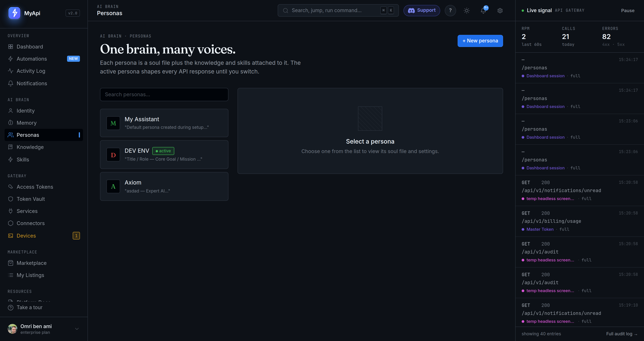This screenshot has width=644, height=341.
Task: Click the Take a tour link
Action: pos(30,307)
